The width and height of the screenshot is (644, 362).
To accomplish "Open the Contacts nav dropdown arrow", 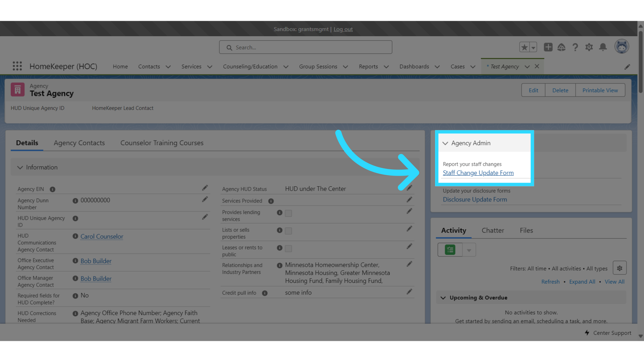I will 168,67.
